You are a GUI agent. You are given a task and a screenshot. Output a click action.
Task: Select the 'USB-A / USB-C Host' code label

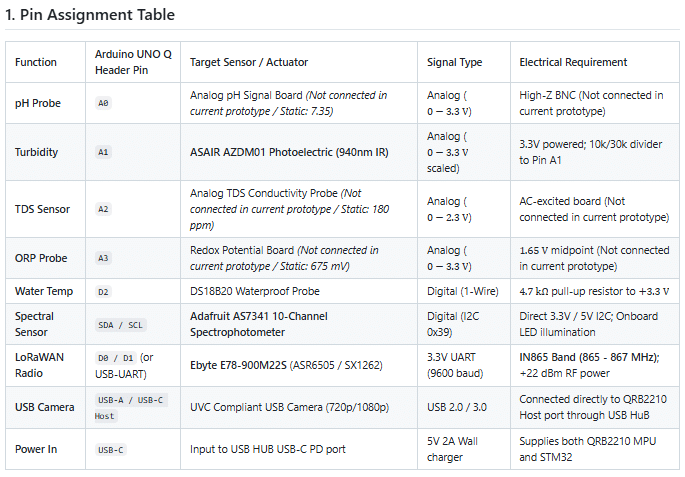point(131,408)
